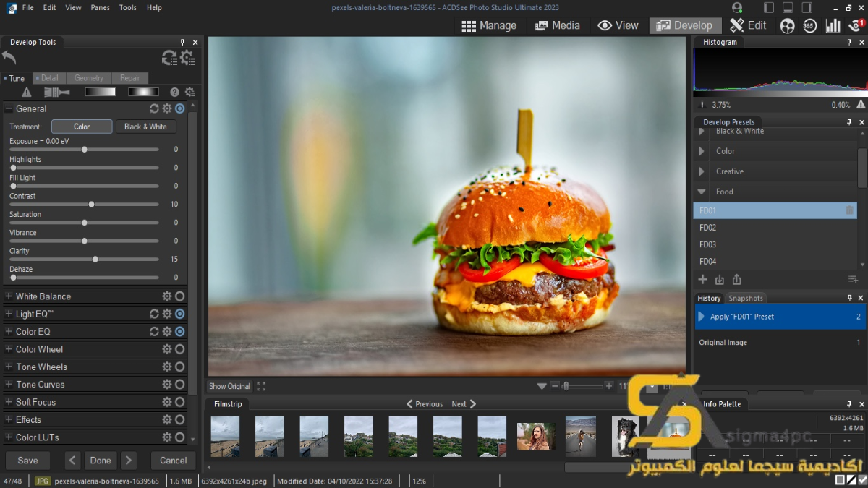Import develop presets icon
Viewport: 868px width, 488px height.
coord(720,280)
